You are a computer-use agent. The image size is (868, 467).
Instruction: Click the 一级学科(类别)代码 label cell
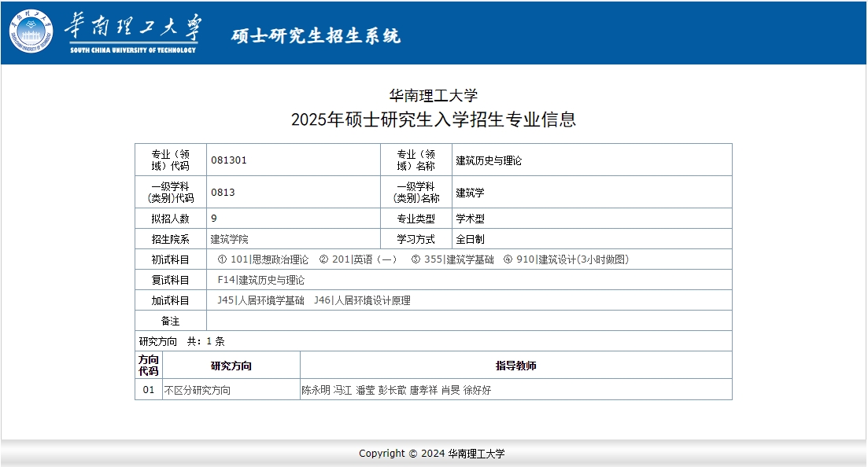tap(171, 192)
